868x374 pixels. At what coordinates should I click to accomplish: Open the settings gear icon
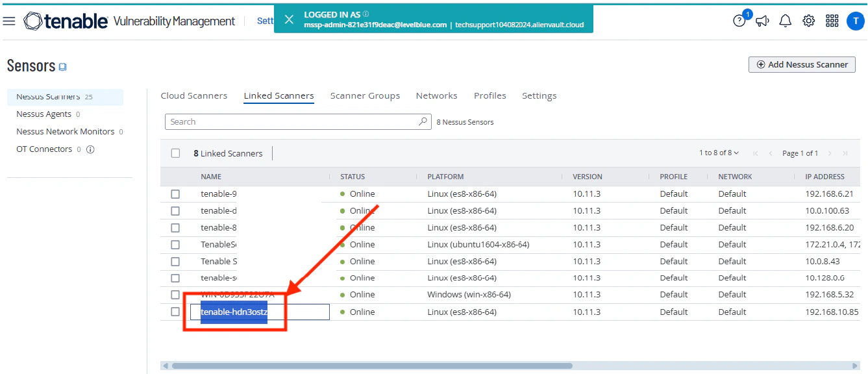(x=808, y=21)
